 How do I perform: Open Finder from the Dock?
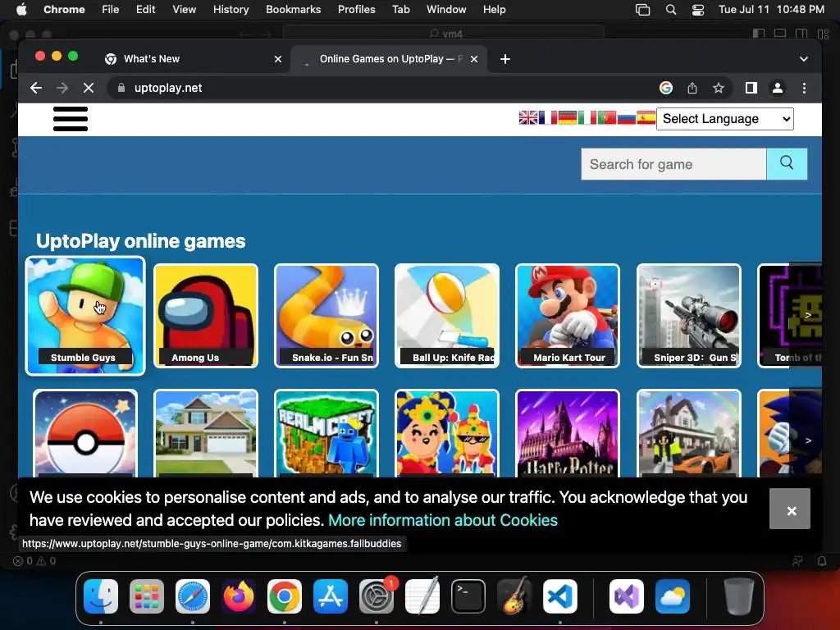click(101, 596)
